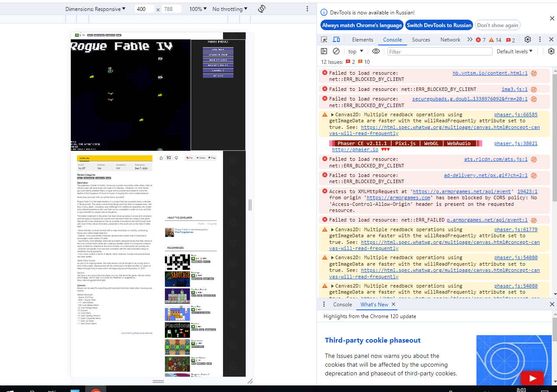
Task: Click the first purple button in game Main Menu
Action: point(218,49)
